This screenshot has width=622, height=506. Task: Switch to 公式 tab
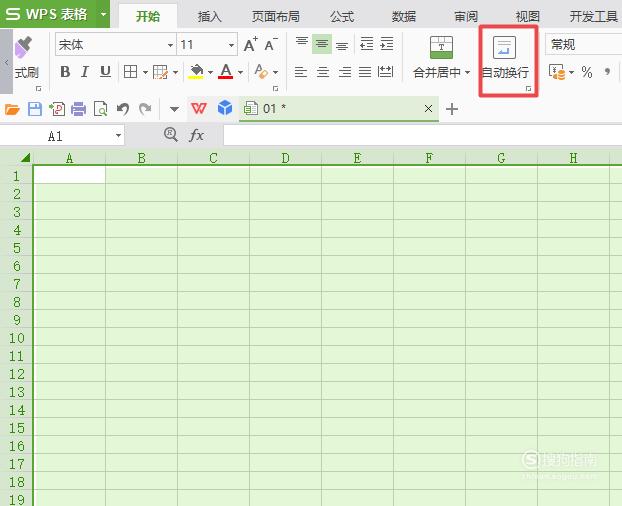[x=342, y=17]
